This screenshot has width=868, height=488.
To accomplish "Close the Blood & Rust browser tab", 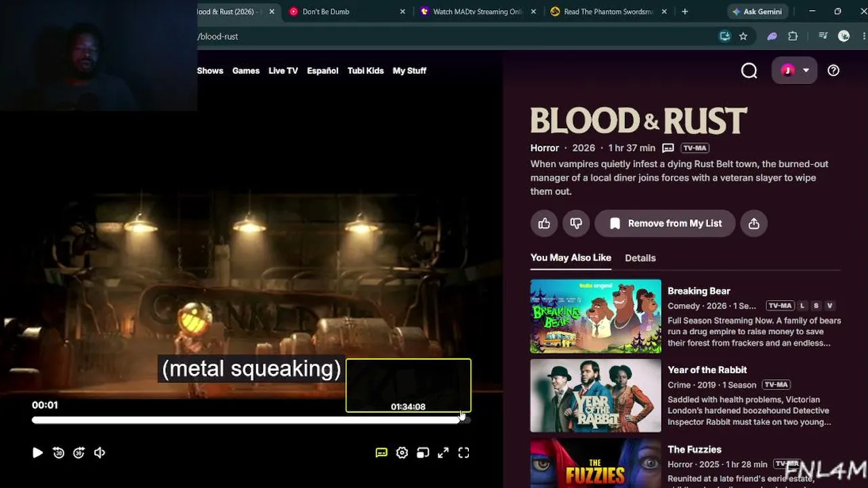I will click(x=272, y=12).
